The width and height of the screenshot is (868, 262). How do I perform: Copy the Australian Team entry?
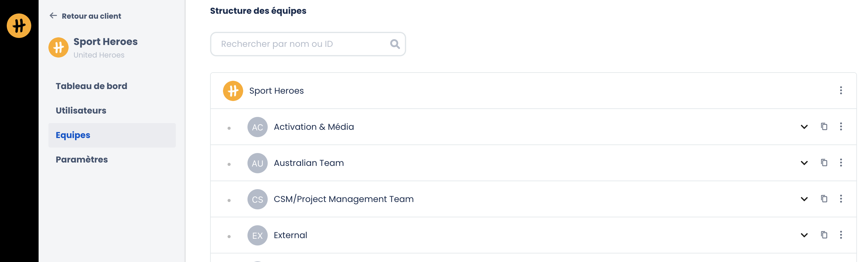[x=824, y=163]
